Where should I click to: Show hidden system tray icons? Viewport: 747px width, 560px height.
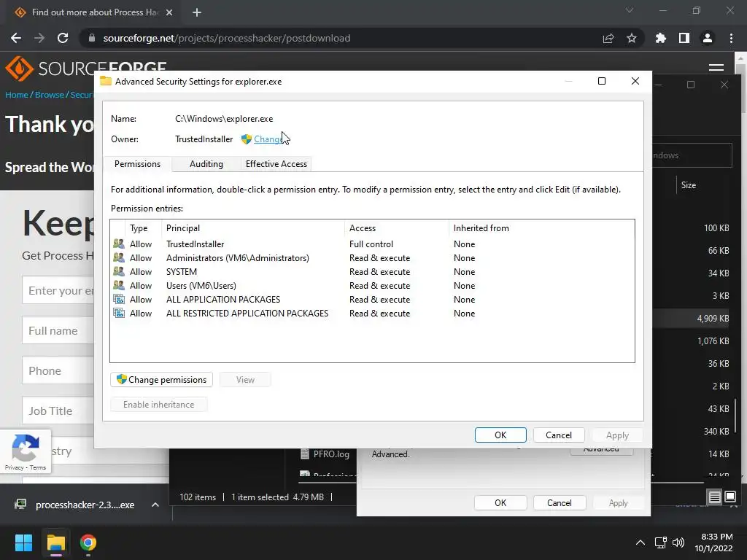point(640,542)
